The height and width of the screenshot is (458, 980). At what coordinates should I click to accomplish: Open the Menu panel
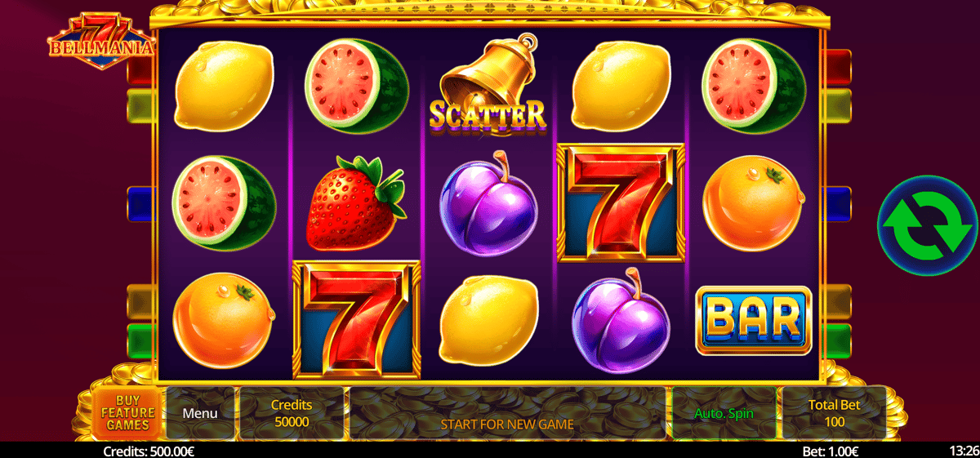200,413
